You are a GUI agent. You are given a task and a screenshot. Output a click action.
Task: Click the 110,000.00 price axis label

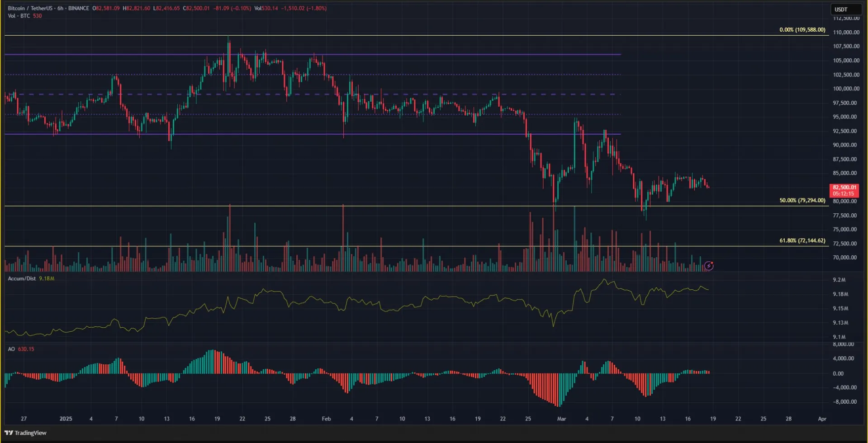846,33
